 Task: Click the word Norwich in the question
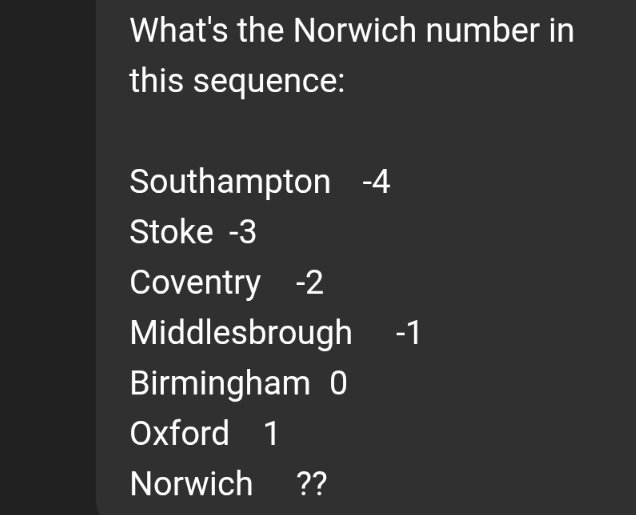pyautogui.click(x=355, y=30)
